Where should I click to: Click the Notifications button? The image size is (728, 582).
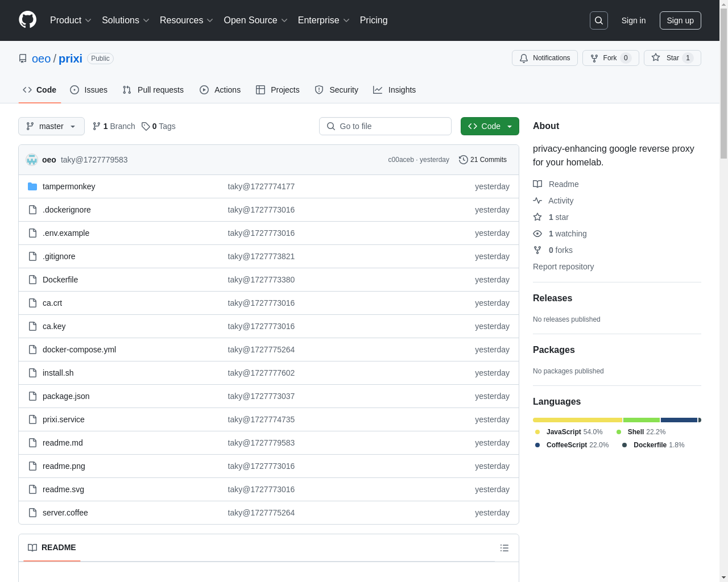click(545, 58)
